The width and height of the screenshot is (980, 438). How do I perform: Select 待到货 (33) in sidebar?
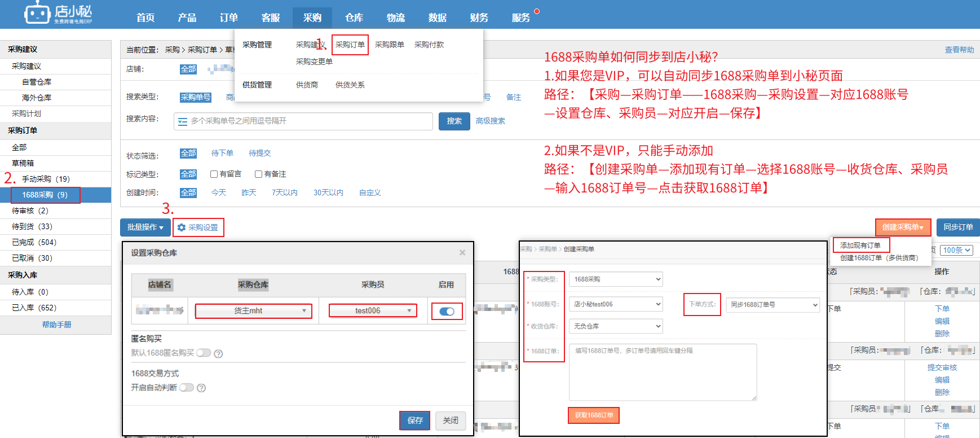[x=32, y=226]
